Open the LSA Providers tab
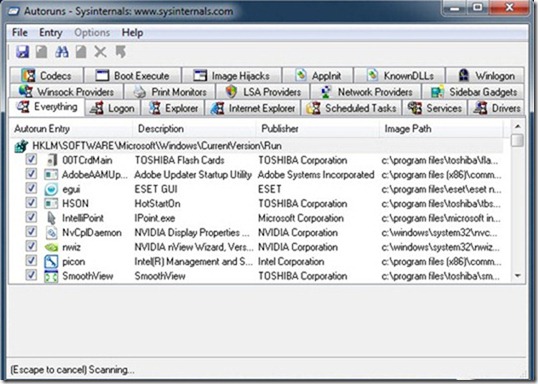Image resolution: width=538 pixels, height=384 pixels. pos(263,92)
